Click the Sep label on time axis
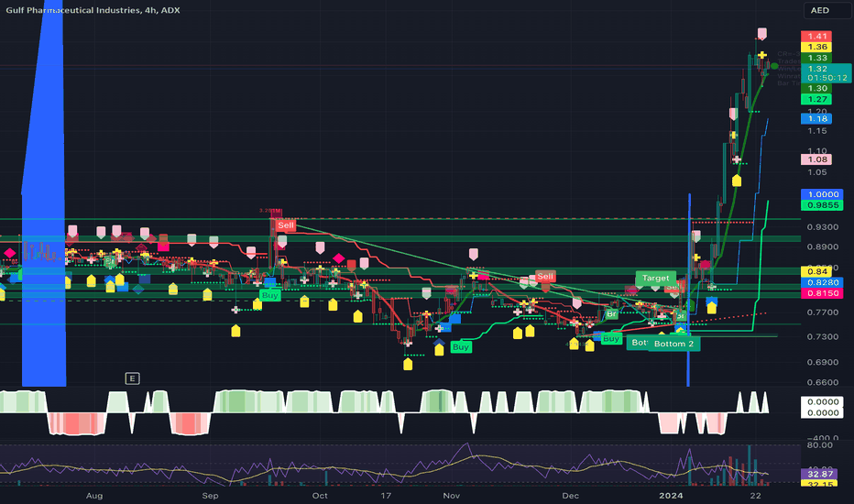Screen dimensions: 854x504 210,495
